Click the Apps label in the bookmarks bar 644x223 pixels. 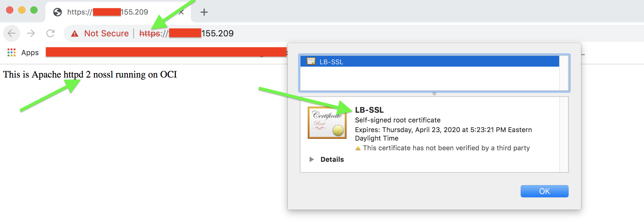[x=30, y=53]
